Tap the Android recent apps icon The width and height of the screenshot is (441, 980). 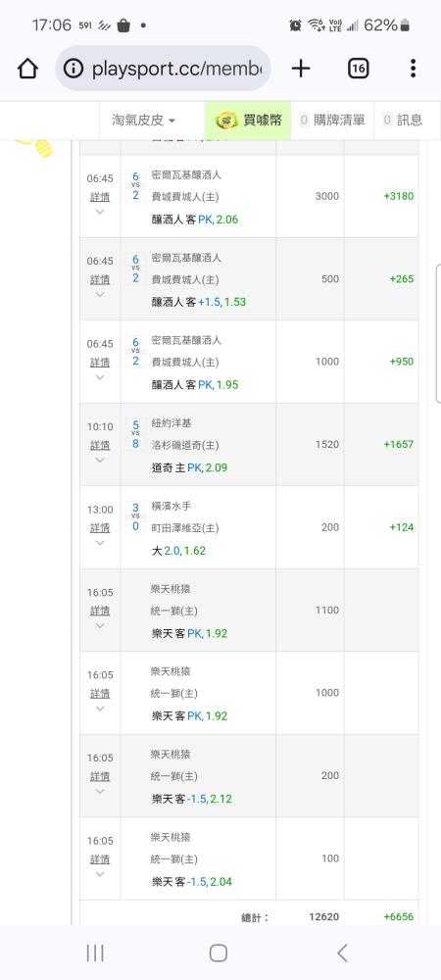coord(95,953)
